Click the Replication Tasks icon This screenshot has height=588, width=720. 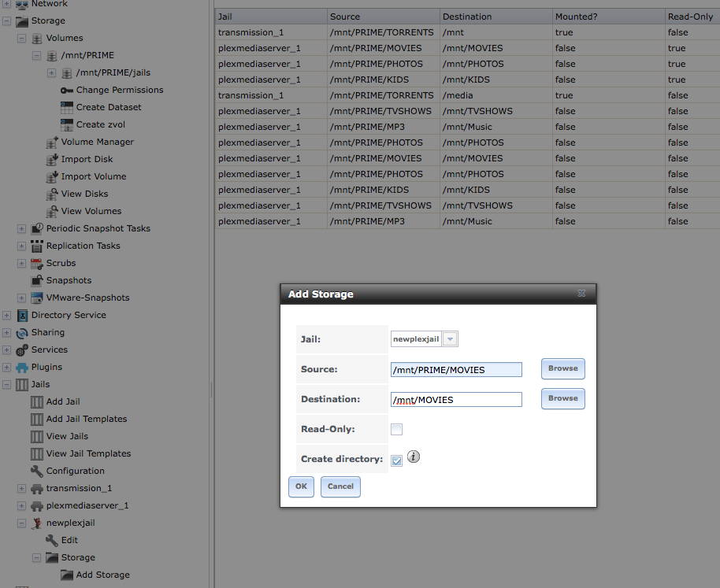coord(37,246)
